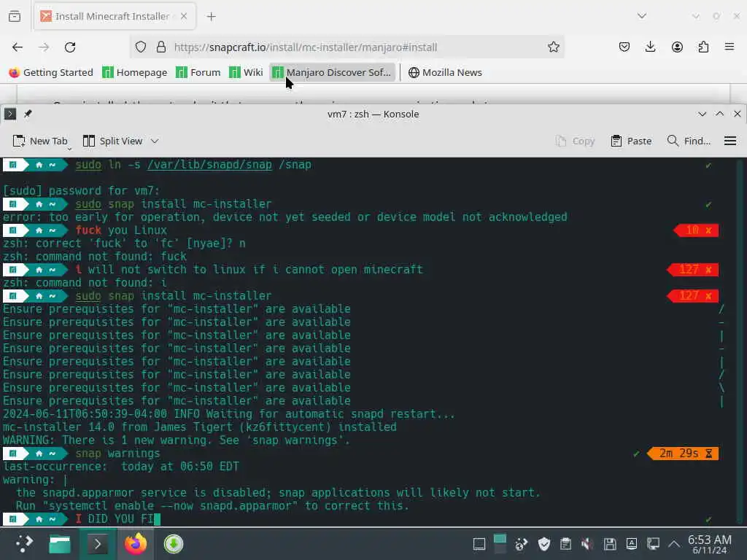The width and height of the screenshot is (747, 560).
Task: Click Paste in Konsole toolbar
Action: click(x=631, y=141)
